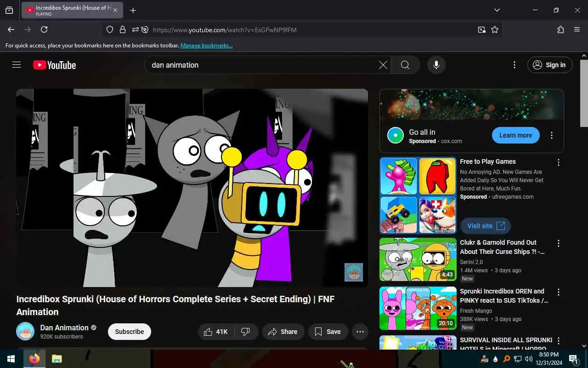588x368 pixels.
Task: Open the notification center icon
Action: (x=574, y=359)
